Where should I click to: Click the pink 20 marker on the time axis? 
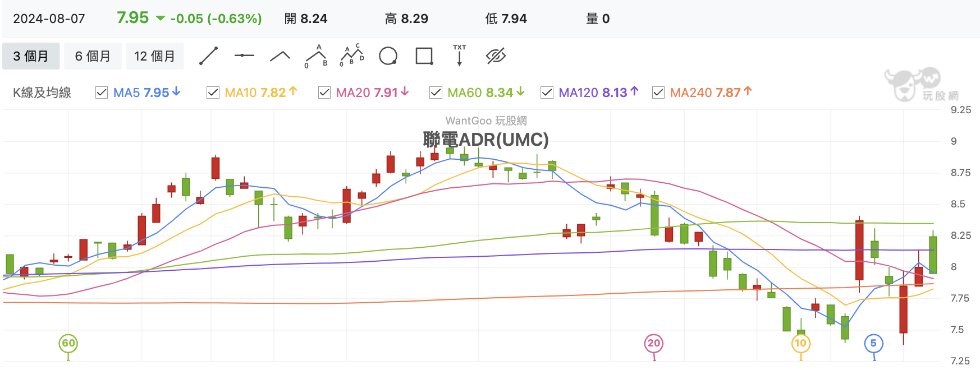coord(654,344)
